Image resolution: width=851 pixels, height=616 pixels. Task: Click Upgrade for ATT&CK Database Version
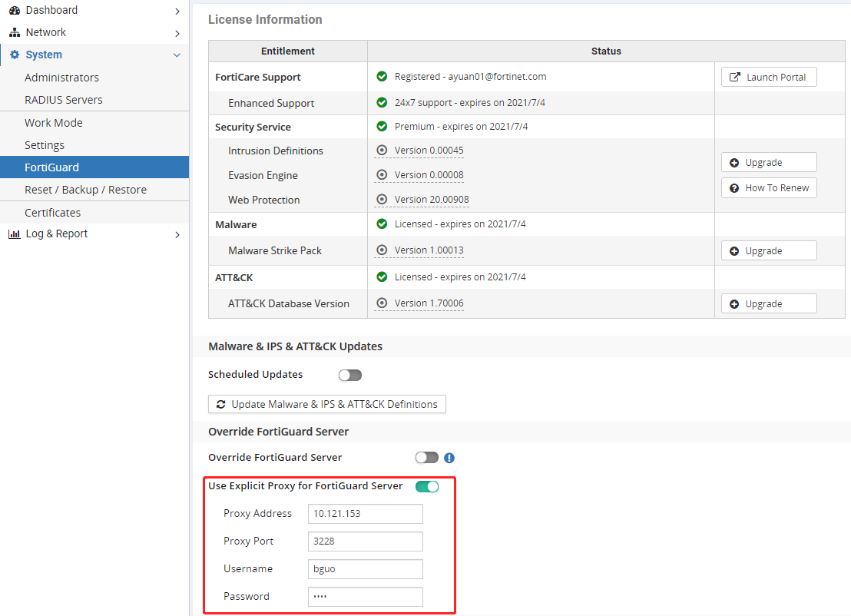coord(769,304)
